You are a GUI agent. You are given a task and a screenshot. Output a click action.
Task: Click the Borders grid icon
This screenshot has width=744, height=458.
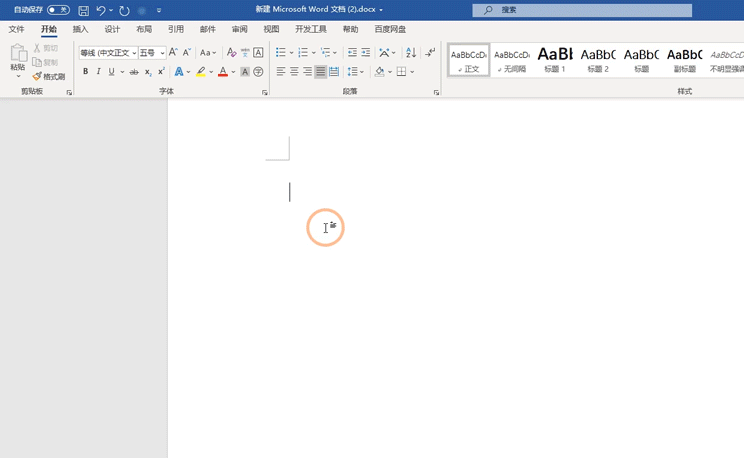401,72
